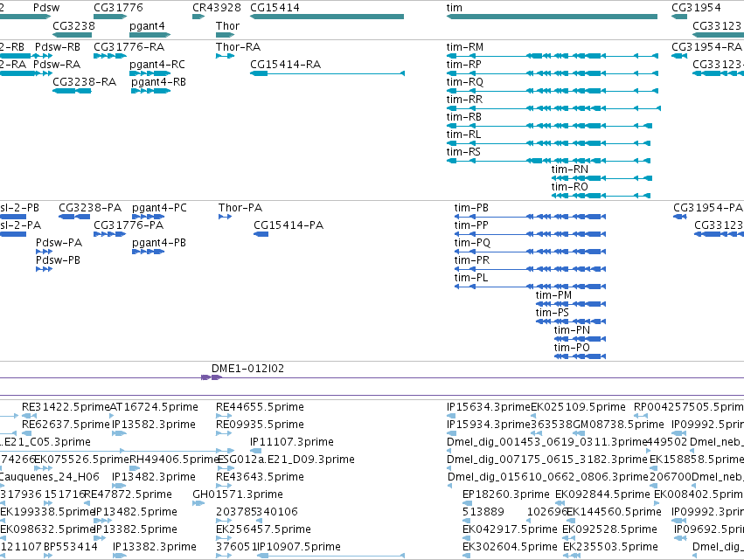The image size is (744, 560).
Task: Select EST label AT16724.5prime
Action: (154, 407)
